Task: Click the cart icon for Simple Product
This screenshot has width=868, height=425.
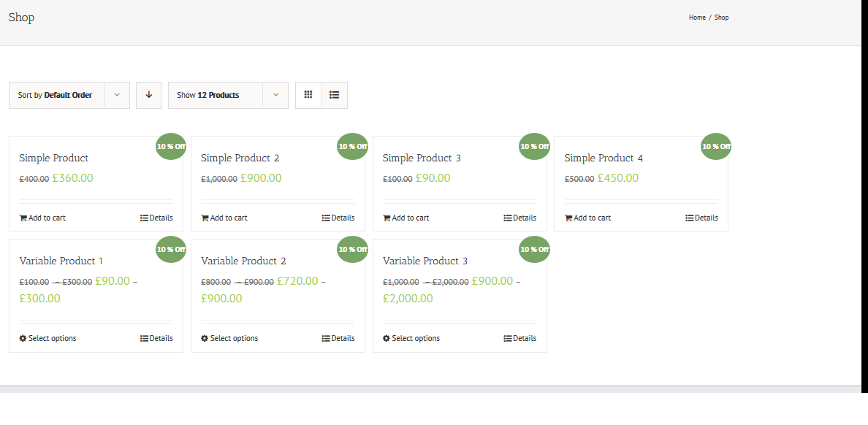Action: tap(23, 218)
